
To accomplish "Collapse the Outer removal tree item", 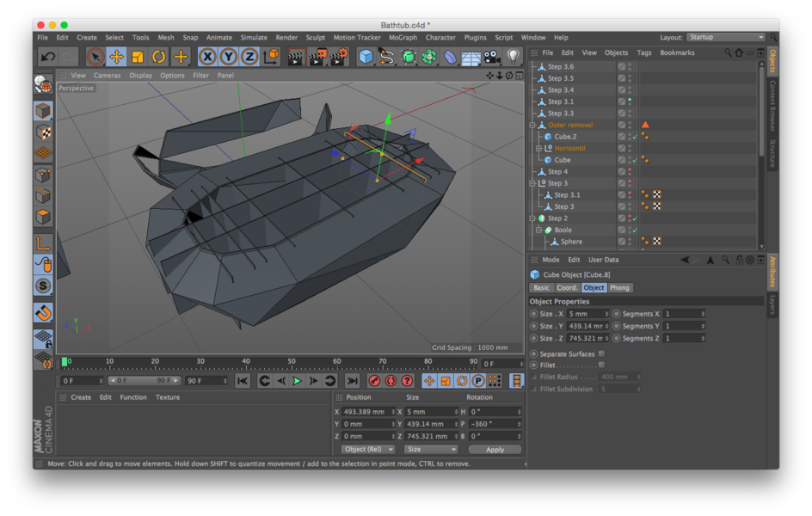I will pyautogui.click(x=532, y=126).
